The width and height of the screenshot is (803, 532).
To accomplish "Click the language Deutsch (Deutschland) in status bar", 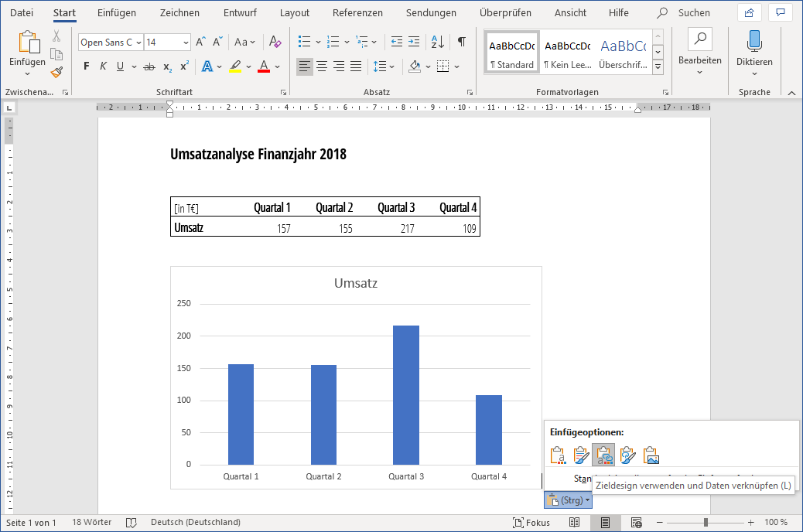I will (196, 522).
